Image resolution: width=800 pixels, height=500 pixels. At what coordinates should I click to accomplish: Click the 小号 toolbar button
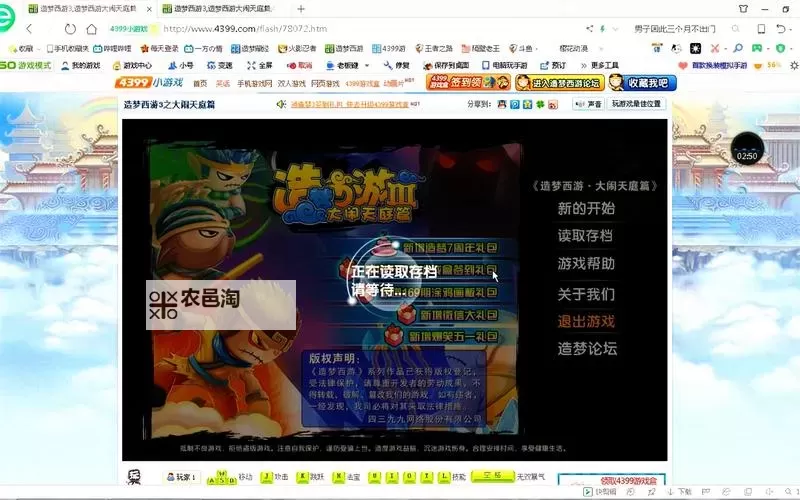coord(181,65)
